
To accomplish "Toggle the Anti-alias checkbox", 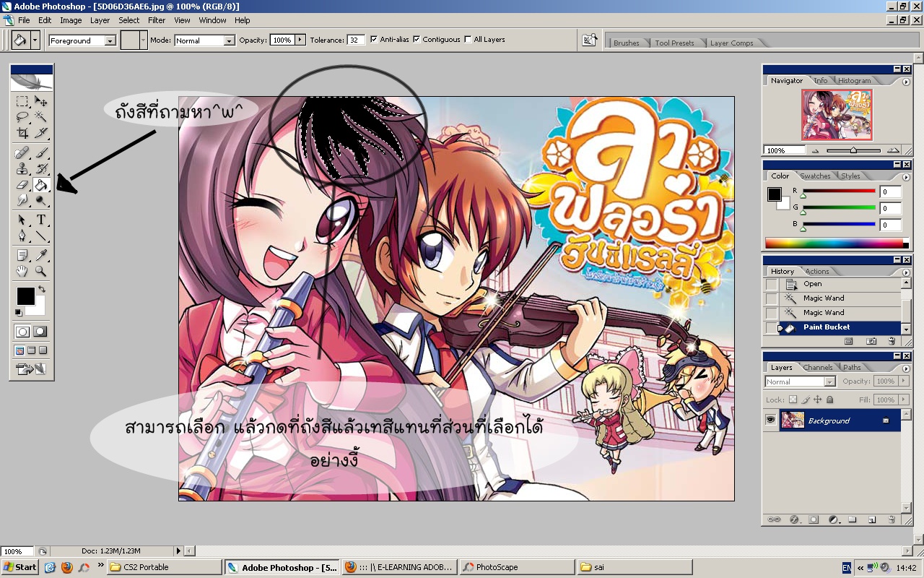I will click(374, 40).
